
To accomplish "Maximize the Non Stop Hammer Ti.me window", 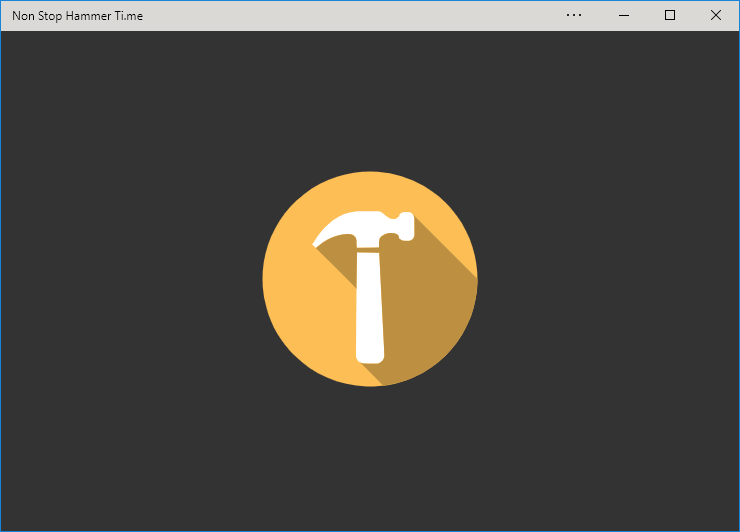I will point(670,15).
